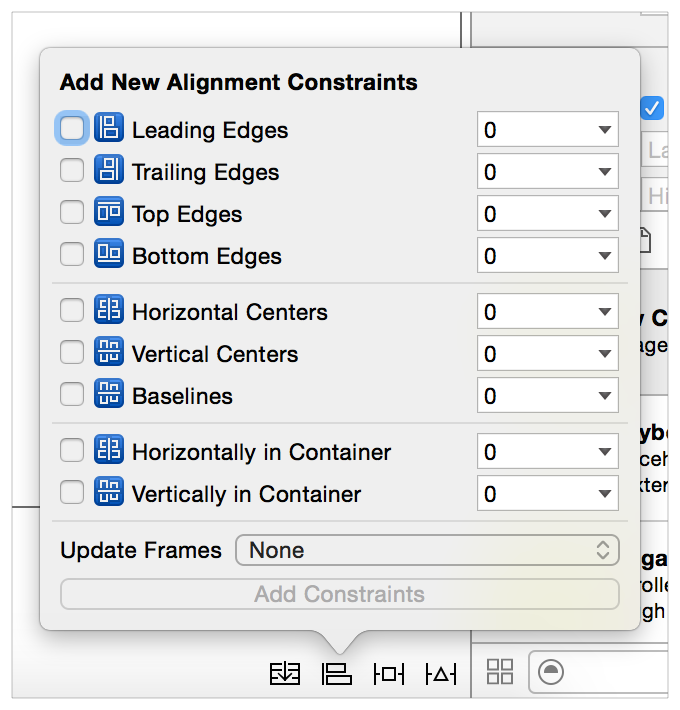This screenshot has height=710, width=680.
Task: Click the Trailing Edges alignment icon
Action: pyautogui.click(x=109, y=169)
